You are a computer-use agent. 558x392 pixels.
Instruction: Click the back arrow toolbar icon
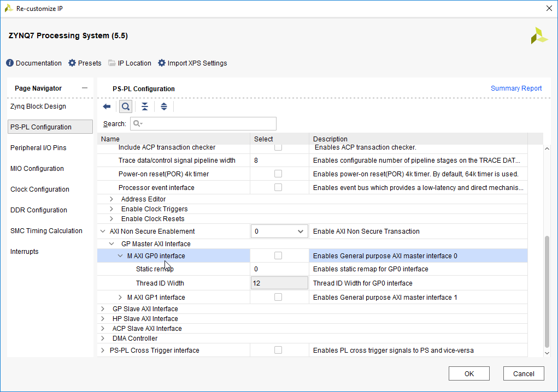coord(107,106)
